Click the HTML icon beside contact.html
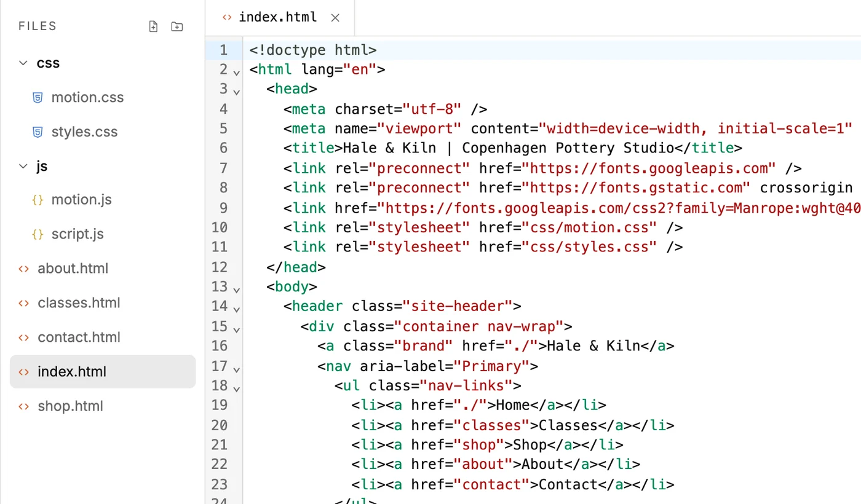 [24, 337]
